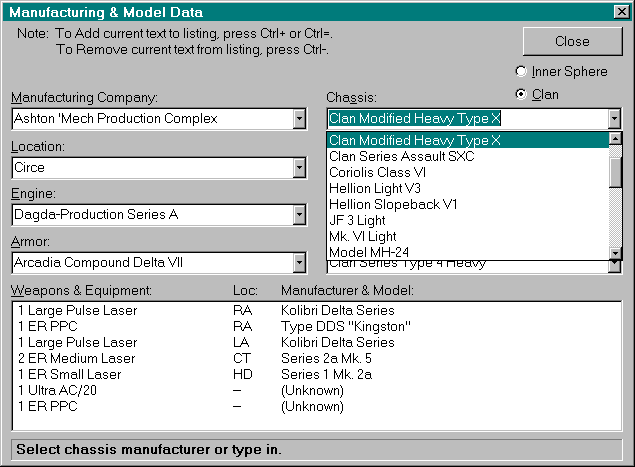Open the Armor dropdown arrow
This screenshot has height=467, width=635.
[x=299, y=263]
